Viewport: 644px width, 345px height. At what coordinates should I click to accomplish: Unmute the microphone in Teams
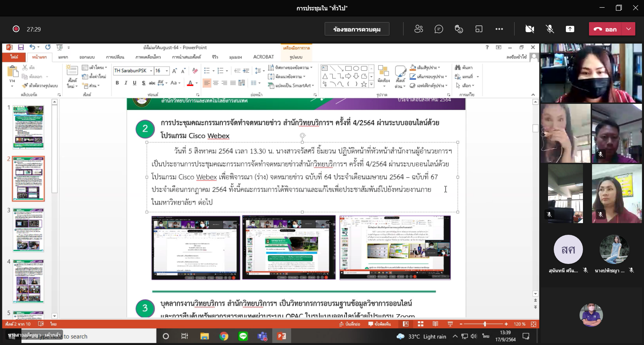coord(550,29)
